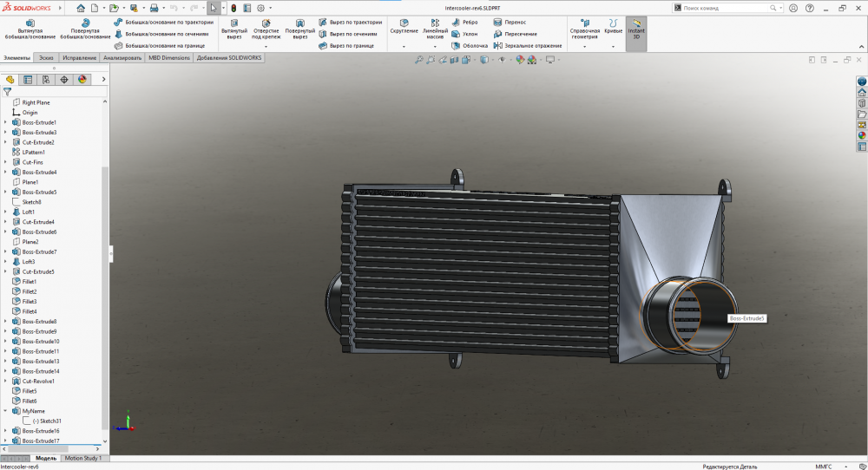Open the Скругление dropdown arrow
The width and height of the screenshot is (868, 470).
tap(404, 46)
